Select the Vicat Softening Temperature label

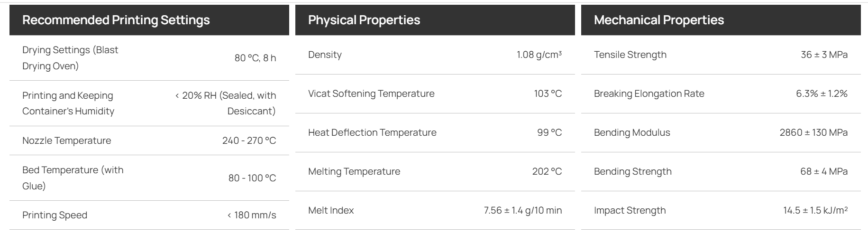tap(371, 94)
